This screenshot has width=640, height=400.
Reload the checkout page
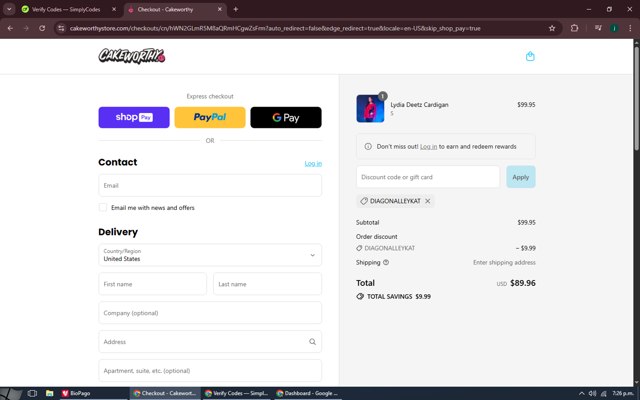point(42,28)
